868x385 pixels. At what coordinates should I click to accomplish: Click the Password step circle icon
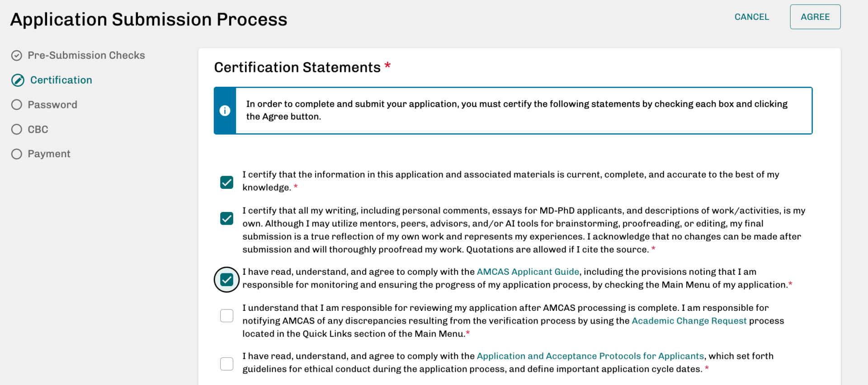click(x=17, y=104)
